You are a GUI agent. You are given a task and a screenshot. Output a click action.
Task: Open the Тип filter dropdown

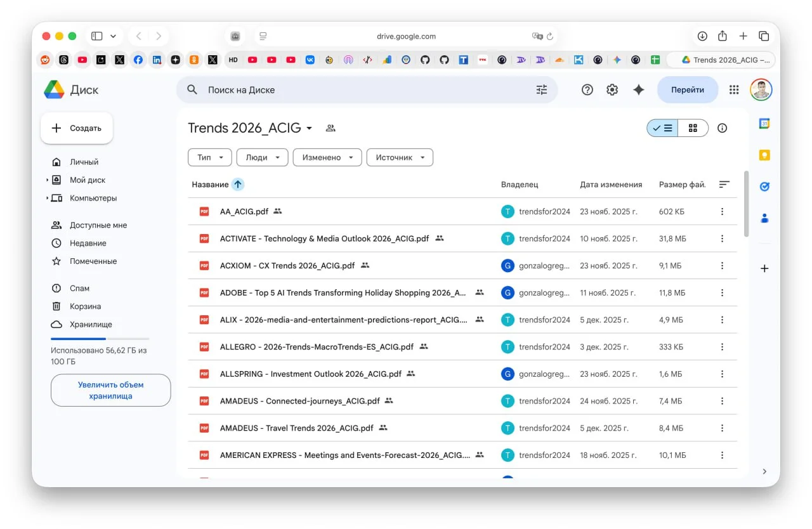point(210,157)
